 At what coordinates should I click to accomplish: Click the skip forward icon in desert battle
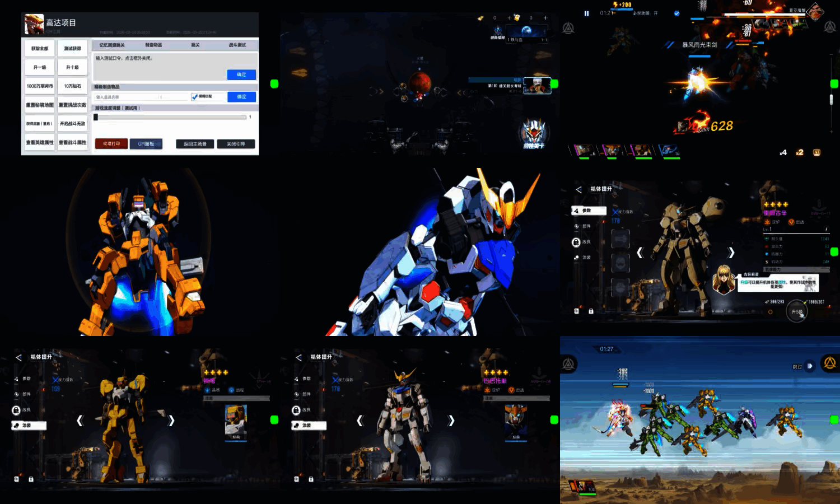[810, 366]
